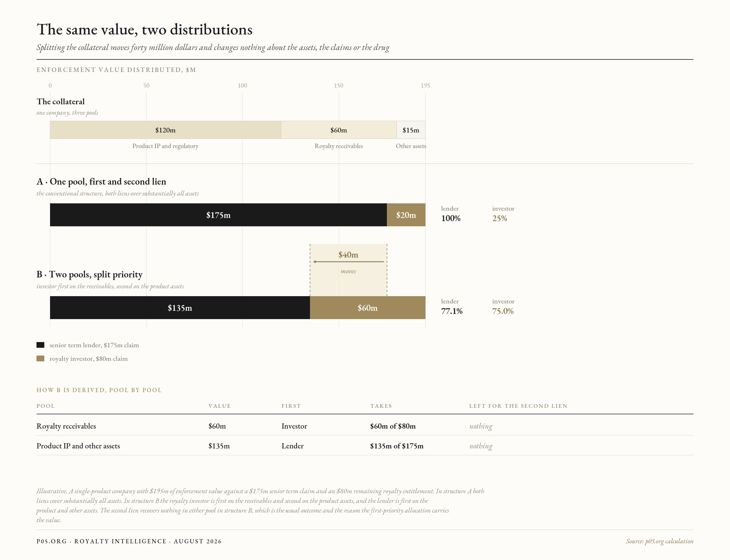The image size is (730, 560).
Task: Click the "The collateral" heading
Action: pyautogui.click(x=60, y=101)
